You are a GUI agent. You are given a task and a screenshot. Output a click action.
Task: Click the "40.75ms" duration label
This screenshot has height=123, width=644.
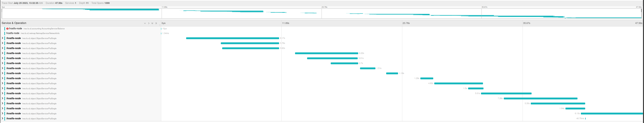point(580,118)
